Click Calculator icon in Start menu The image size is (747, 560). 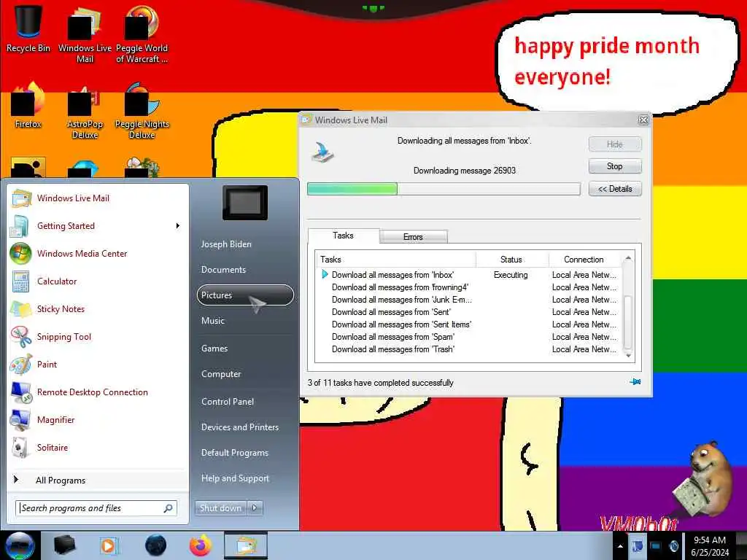(20, 281)
